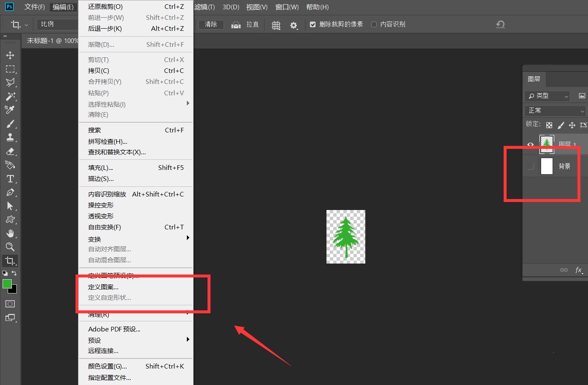Click the 清除 button in options bar
Screen dimensions: 588x385
coord(211,24)
